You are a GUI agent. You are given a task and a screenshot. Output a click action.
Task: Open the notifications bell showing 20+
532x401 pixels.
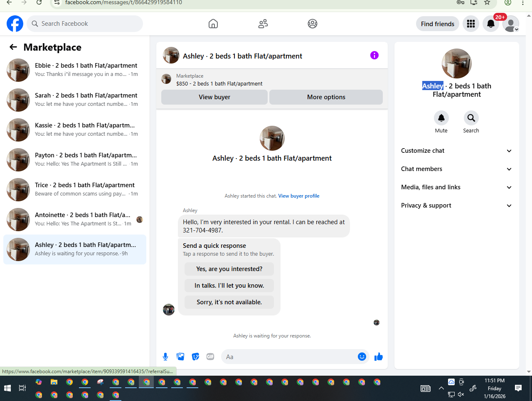click(x=491, y=24)
